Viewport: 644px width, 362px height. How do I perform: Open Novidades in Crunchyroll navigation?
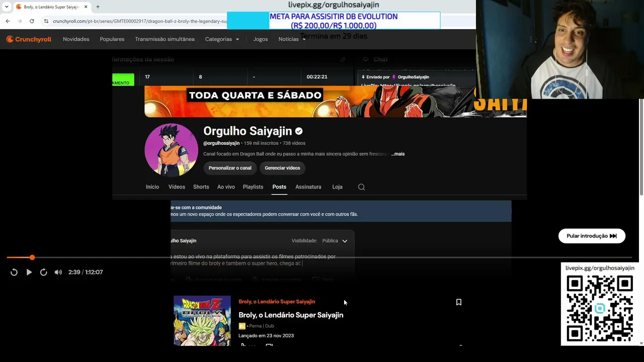76,39
